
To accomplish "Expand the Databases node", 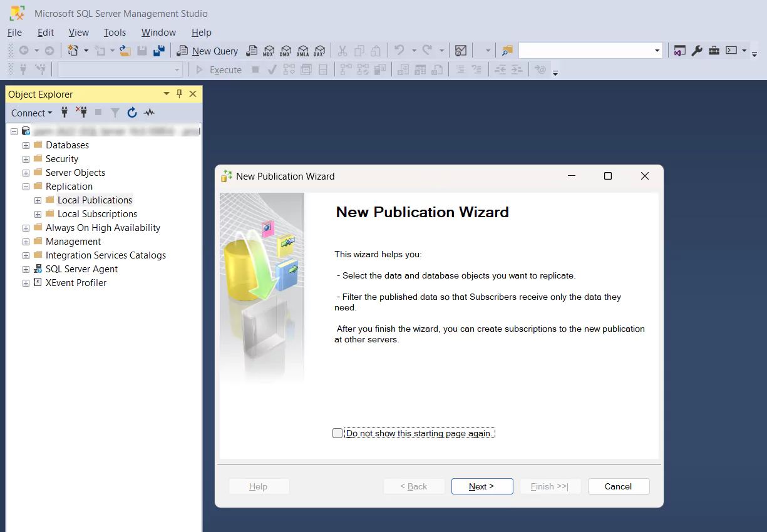I will tap(25, 145).
